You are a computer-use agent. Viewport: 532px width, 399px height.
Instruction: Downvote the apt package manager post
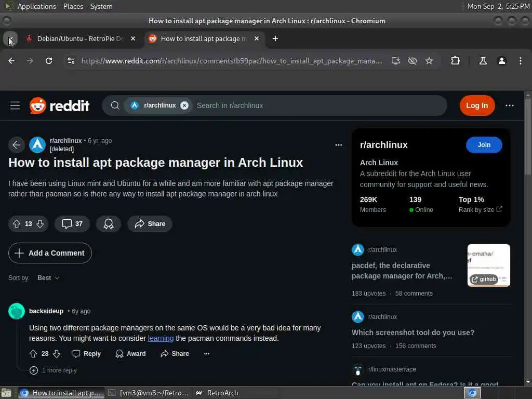(x=40, y=224)
